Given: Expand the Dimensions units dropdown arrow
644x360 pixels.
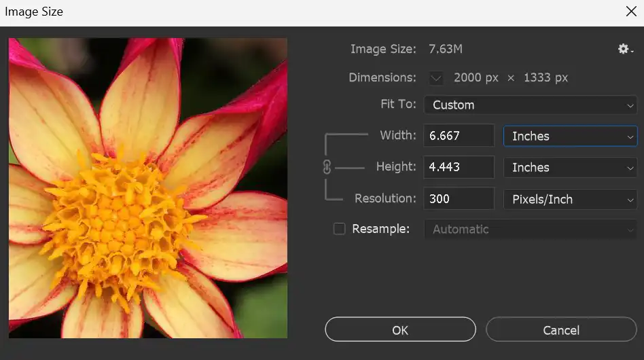Looking at the screenshot, I should [436, 78].
